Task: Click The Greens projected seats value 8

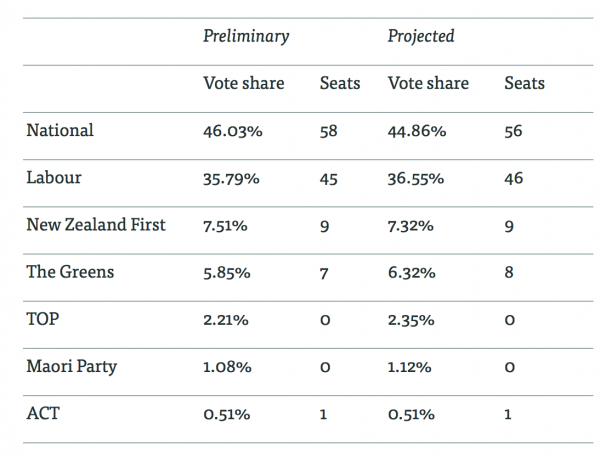Action: [x=510, y=272]
